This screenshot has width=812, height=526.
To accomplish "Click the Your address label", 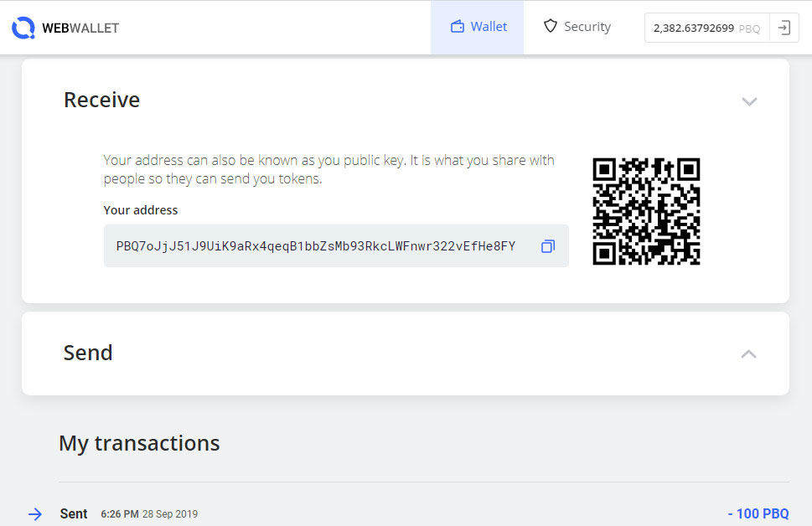I will pyautogui.click(x=140, y=210).
